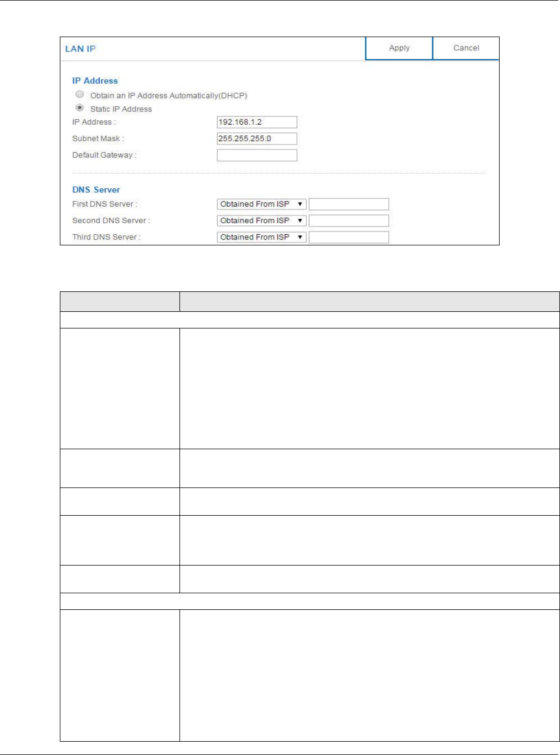
Task: Click the Cancel button
Action: [466, 48]
